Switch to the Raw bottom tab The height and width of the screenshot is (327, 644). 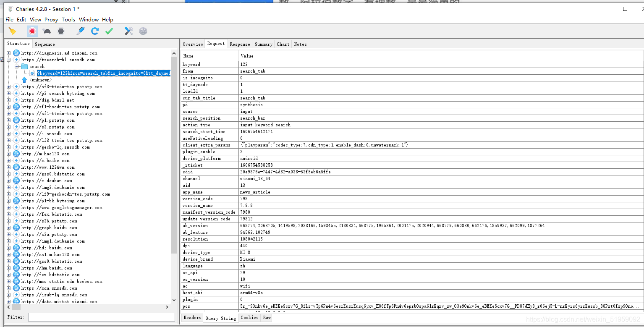(267, 318)
